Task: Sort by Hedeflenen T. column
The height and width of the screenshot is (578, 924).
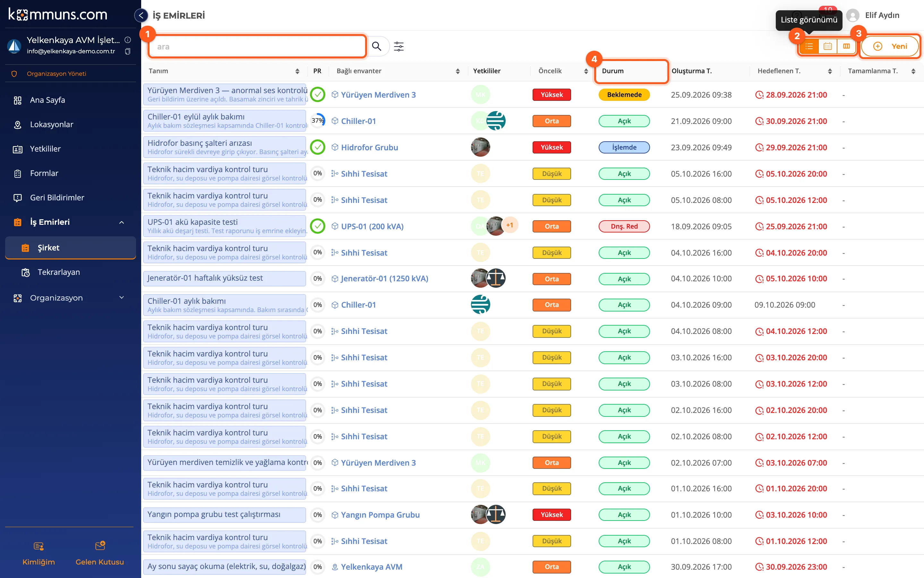Action: 830,71
